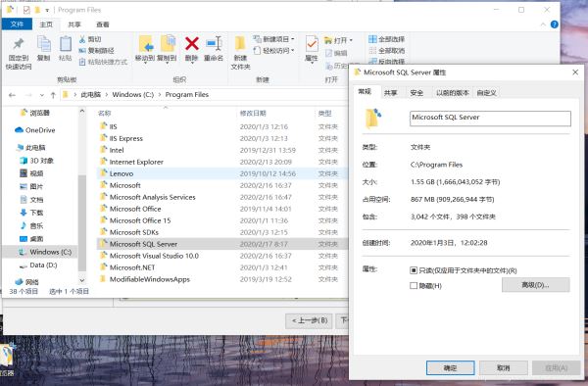Click the Paste shortcut icon
This screenshot has height=386, width=588.
(82, 62)
